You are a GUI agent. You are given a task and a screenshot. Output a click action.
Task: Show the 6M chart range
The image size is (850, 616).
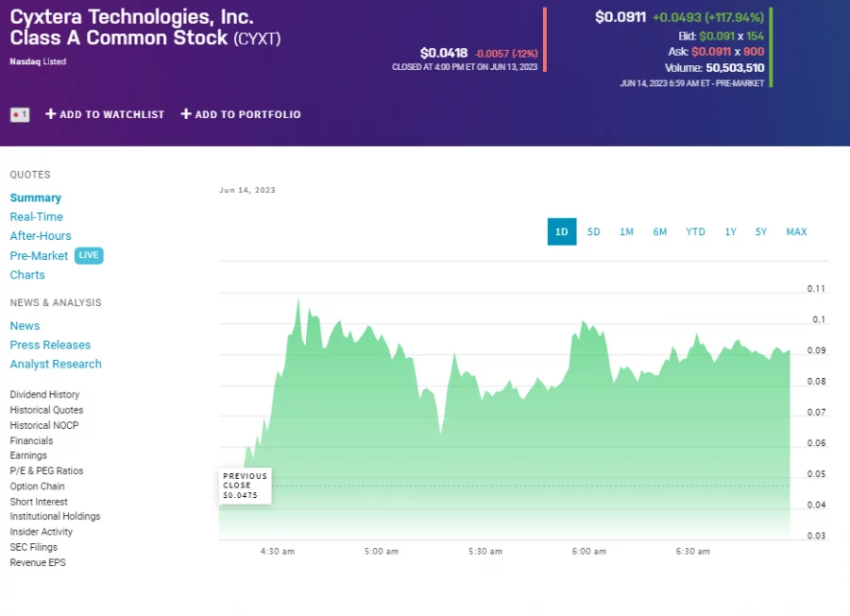(x=659, y=231)
